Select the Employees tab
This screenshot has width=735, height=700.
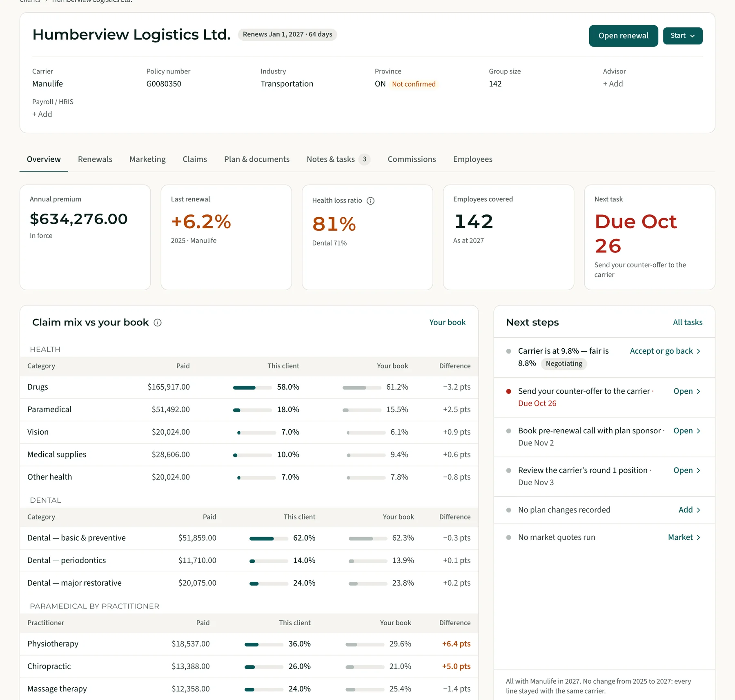pos(472,159)
